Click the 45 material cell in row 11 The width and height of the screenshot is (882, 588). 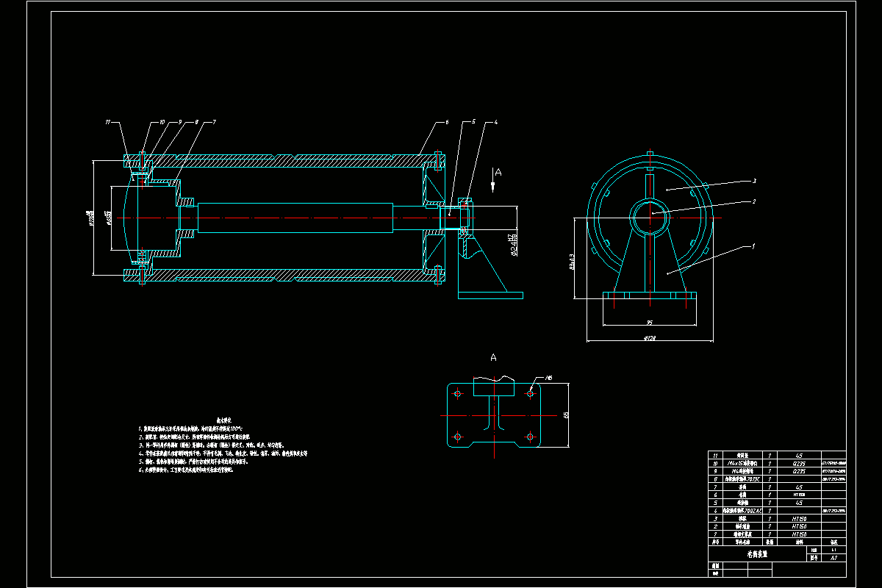click(x=799, y=456)
